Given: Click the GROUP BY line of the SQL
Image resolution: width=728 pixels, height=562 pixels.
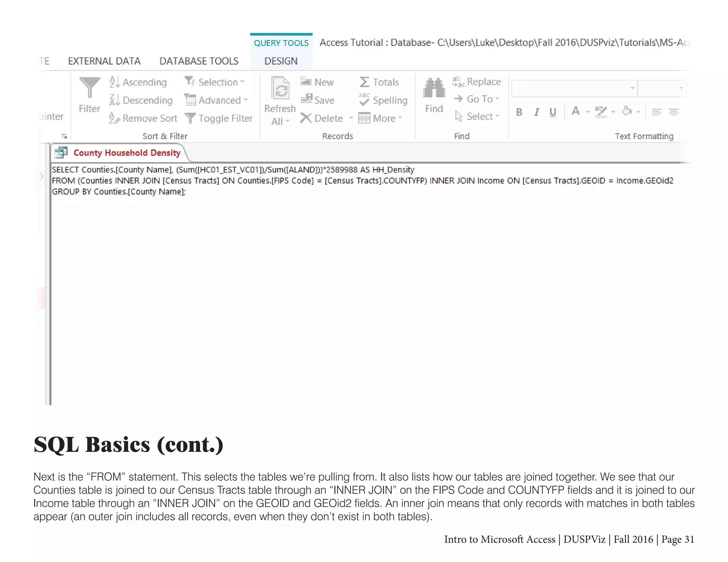Looking at the screenshot, I should point(119,191).
